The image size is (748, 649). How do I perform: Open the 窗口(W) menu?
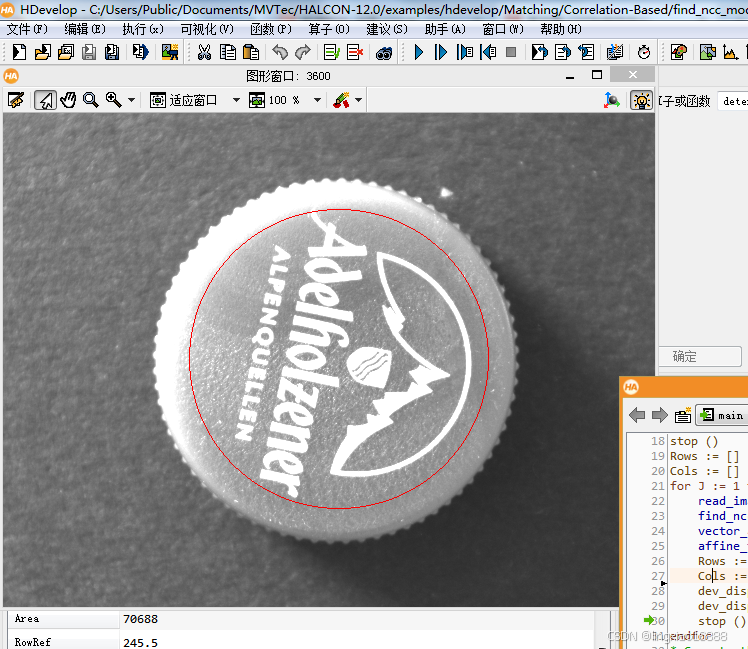[503, 29]
